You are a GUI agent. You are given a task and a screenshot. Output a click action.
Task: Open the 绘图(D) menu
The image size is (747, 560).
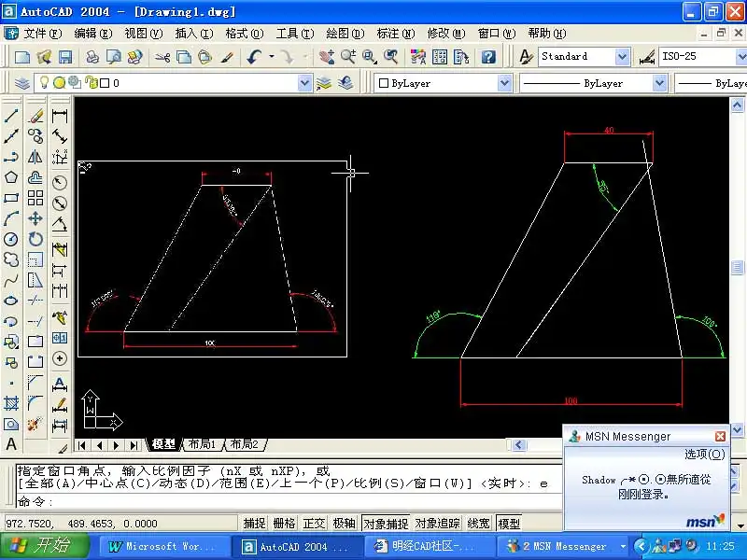click(x=345, y=34)
